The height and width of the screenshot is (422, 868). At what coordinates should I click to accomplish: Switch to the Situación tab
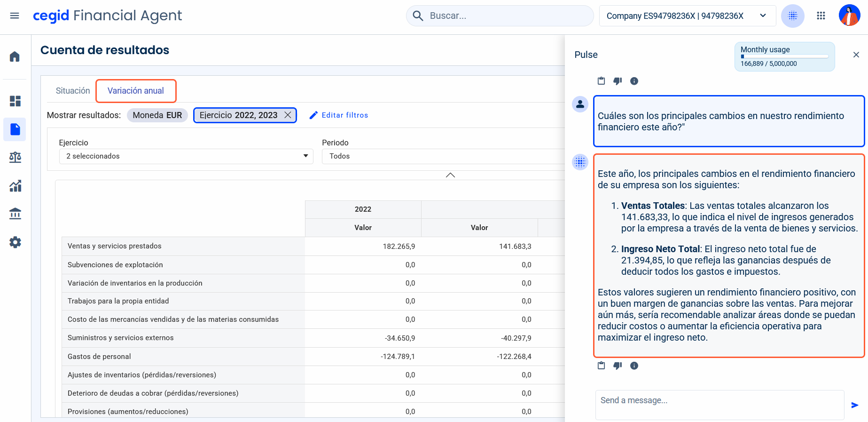[73, 91]
